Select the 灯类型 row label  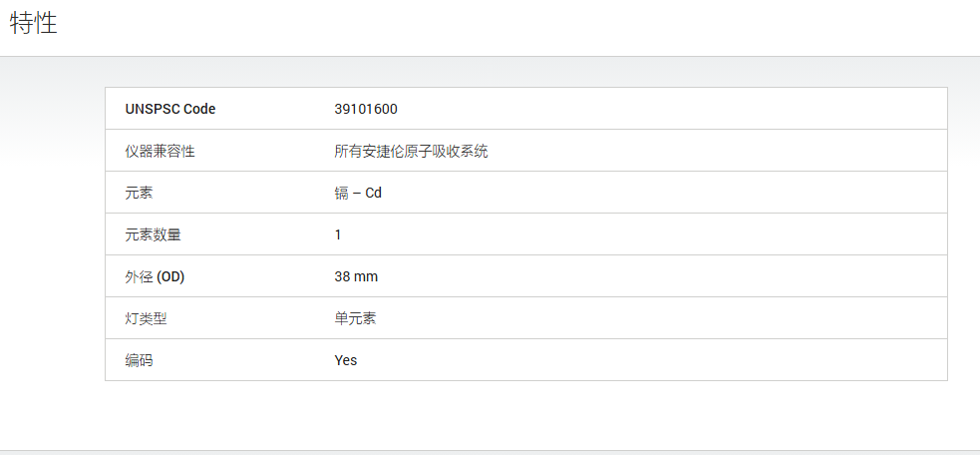coord(146,318)
